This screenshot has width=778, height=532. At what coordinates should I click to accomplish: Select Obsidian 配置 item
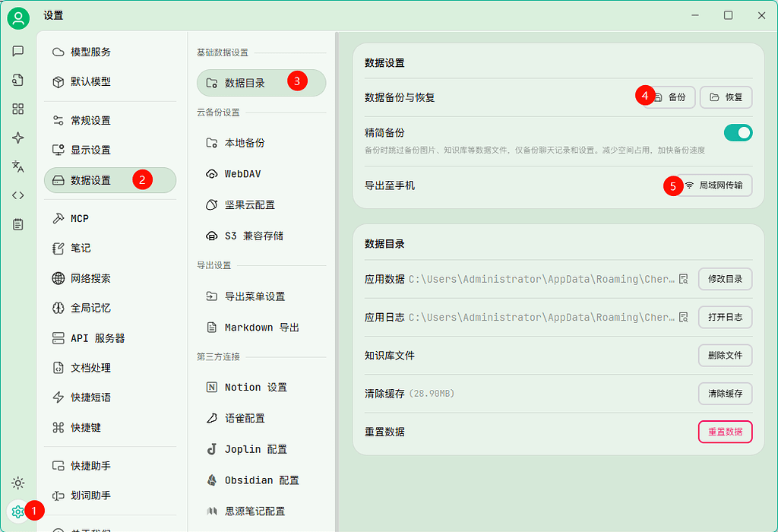[261, 480]
